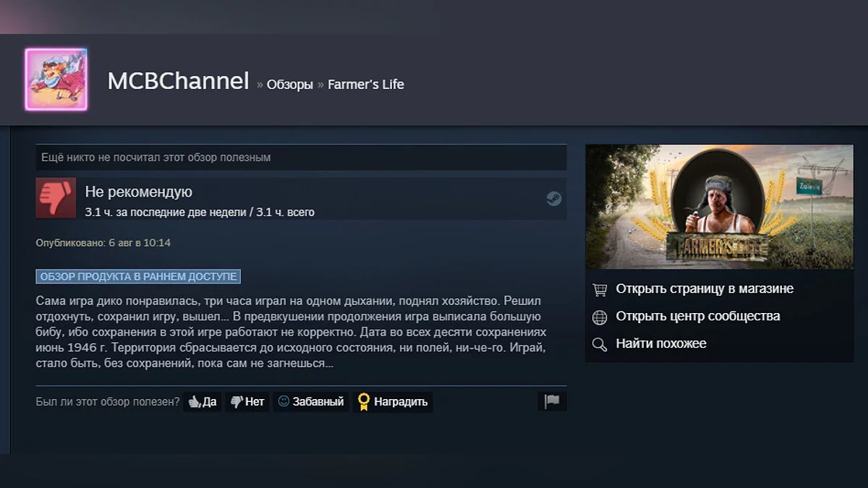This screenshot has height=488, width=868.
Task: Click the early access review tag
Action: click(x=138, y=277)
